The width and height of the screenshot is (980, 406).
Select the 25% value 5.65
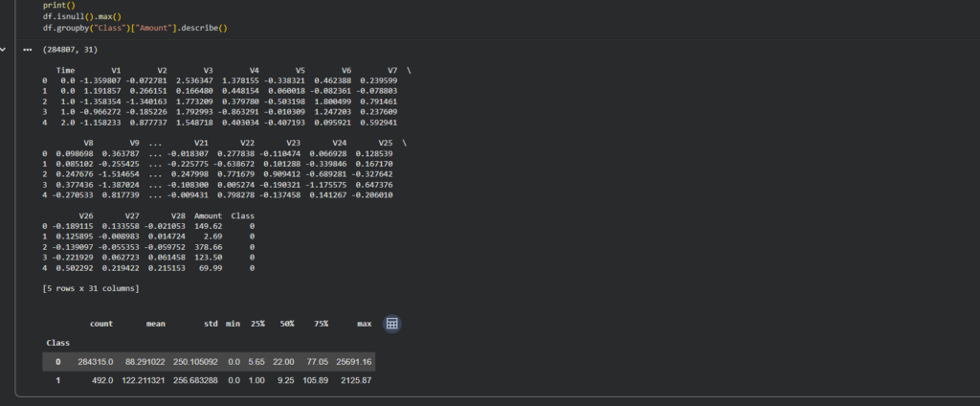(256, 362)
